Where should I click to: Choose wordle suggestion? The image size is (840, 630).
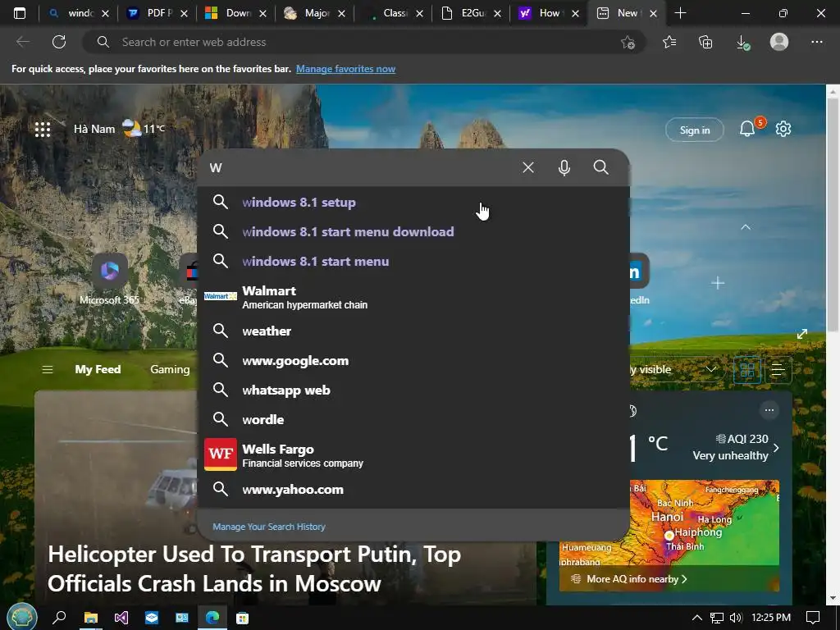pos(413,419)
